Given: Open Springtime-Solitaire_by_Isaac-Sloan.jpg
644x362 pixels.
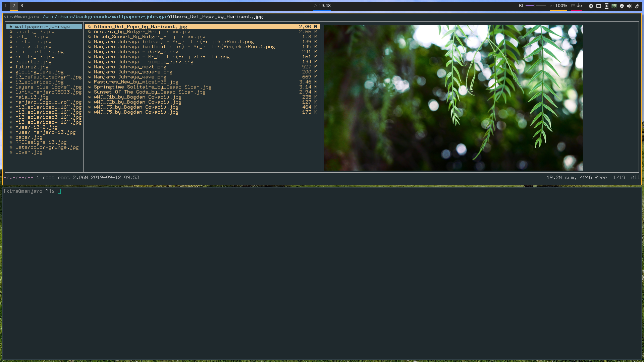Looking at the screenshot, I should 152,87.
